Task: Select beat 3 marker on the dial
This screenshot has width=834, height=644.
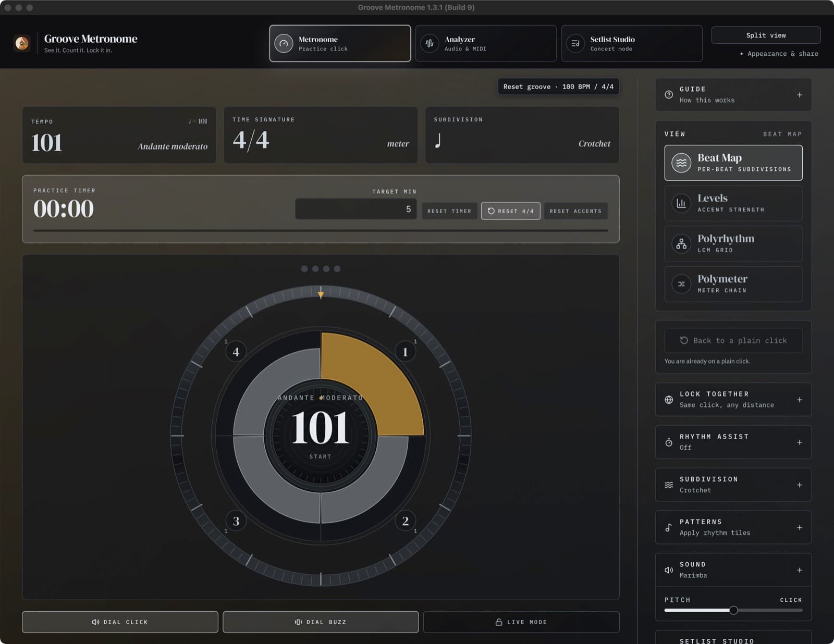Action: click(236, 521)
